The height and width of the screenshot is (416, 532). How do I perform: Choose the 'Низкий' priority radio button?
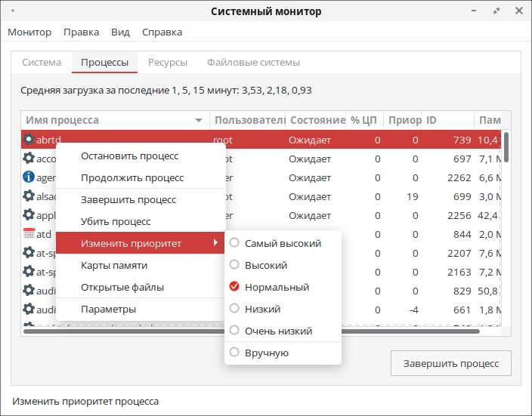coord(262,309)
